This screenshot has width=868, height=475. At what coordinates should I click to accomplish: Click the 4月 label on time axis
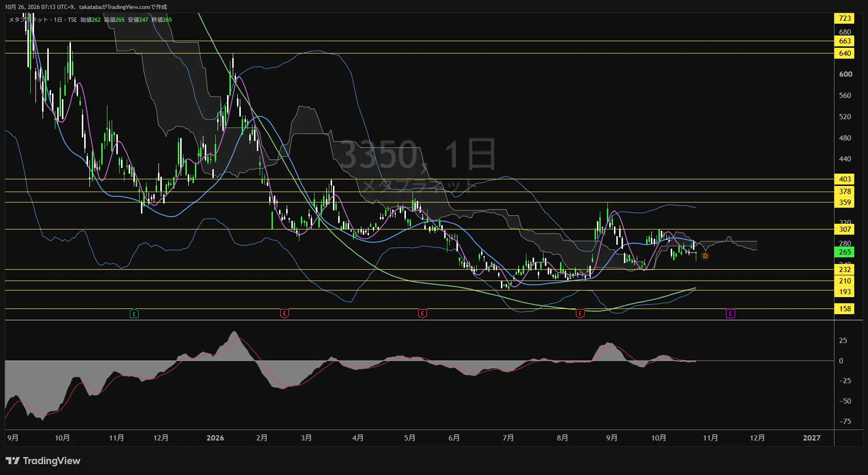coord(358,438)
